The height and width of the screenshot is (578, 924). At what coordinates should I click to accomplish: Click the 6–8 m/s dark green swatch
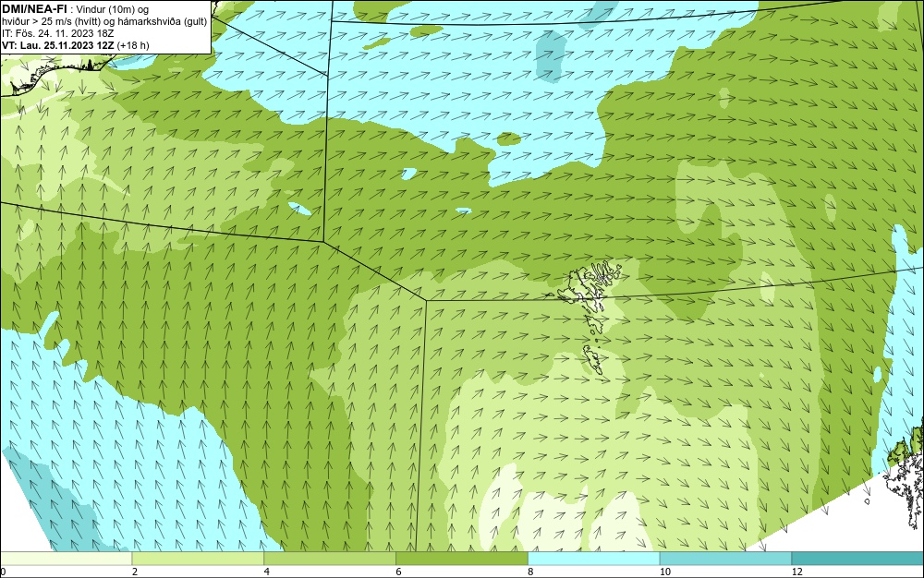click(462, 559)
